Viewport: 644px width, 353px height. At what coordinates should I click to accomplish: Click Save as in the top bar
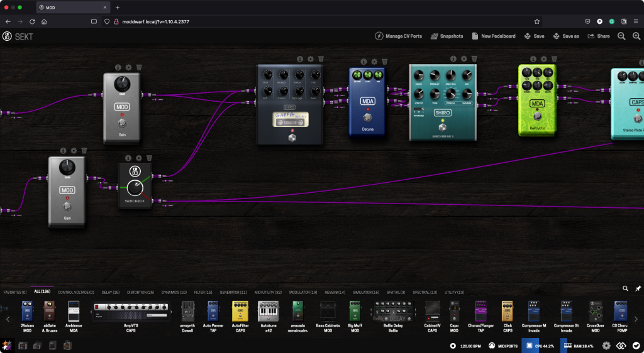click(x=566, y=36)
